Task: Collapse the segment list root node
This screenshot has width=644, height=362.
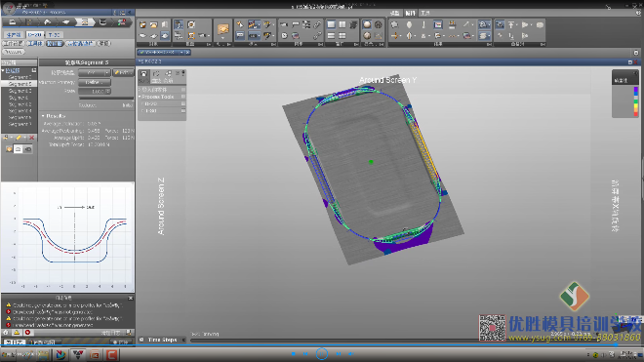Action: (3, 70)
